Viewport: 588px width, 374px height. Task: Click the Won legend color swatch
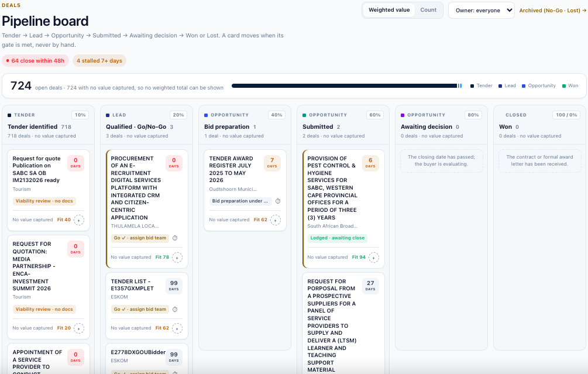(564, 86)
